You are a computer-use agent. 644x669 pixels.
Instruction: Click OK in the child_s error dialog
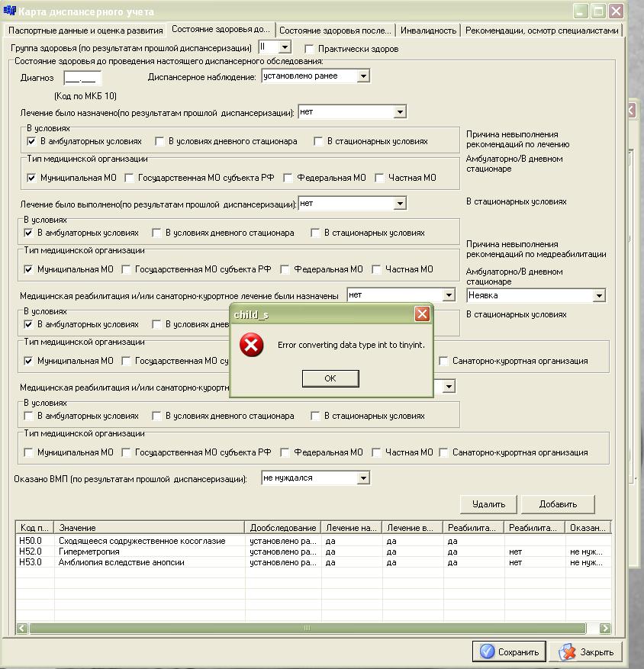[330, 378]
